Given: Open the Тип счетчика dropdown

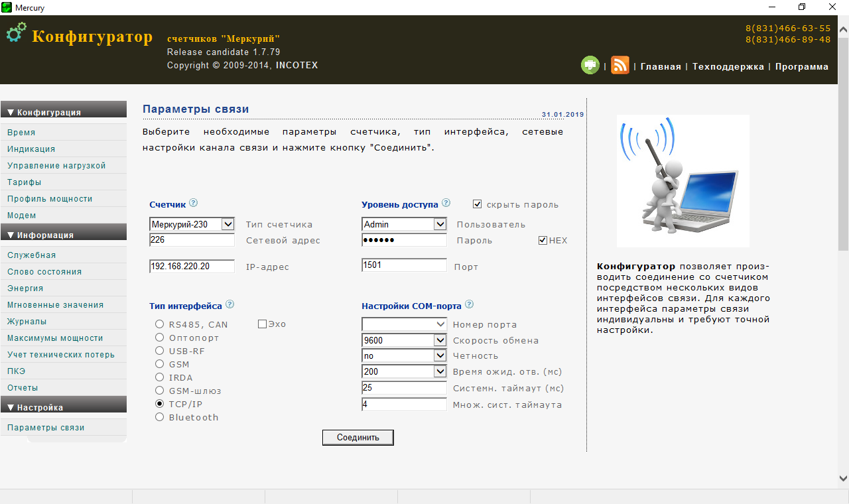Looking at the screenshot, I should [192, 224].
